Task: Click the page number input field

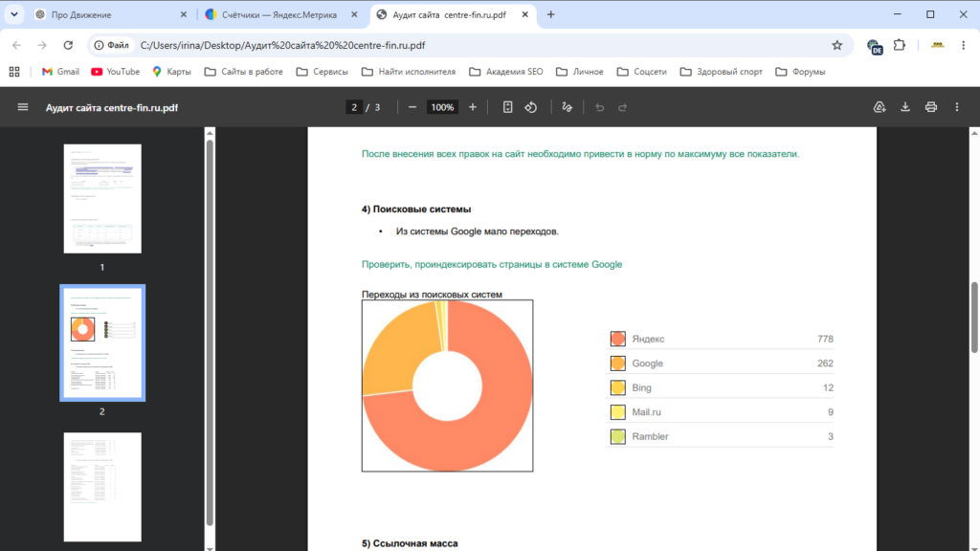Action: coord(354,107)
